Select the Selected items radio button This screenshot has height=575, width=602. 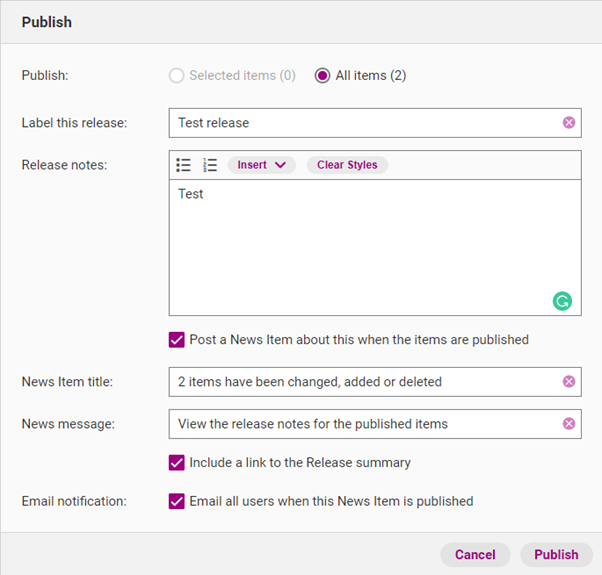[x=177, y=75]
